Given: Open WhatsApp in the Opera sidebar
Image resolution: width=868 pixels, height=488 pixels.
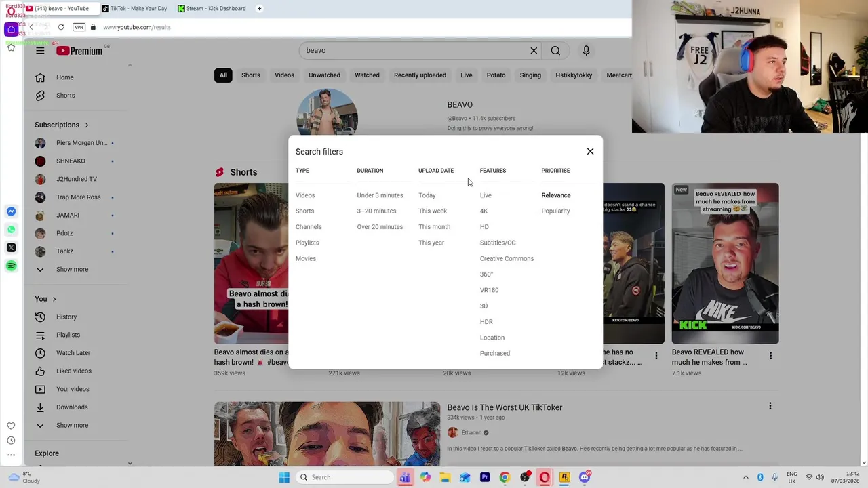Looking at the screenshot, I should 11,230.
